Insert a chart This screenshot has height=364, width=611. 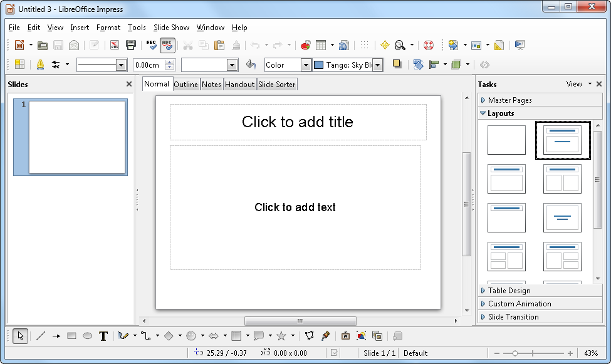pyautogui.click(x=305, y=45)
